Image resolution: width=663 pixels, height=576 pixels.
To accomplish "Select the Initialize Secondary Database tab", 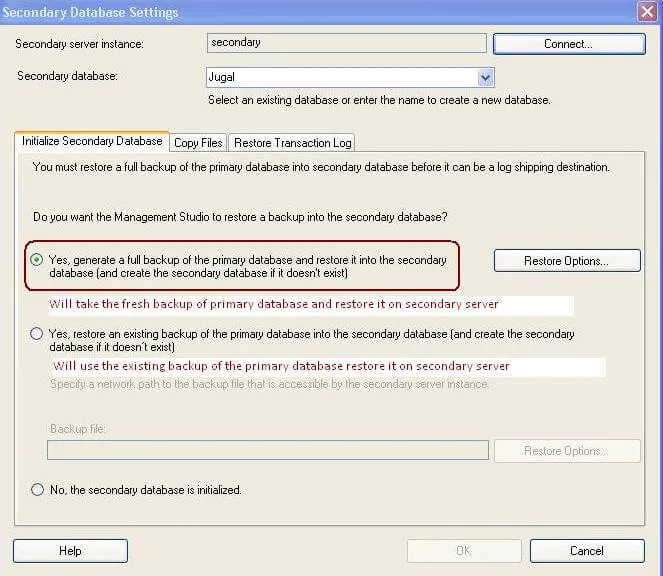I will (x=92, y=141).
